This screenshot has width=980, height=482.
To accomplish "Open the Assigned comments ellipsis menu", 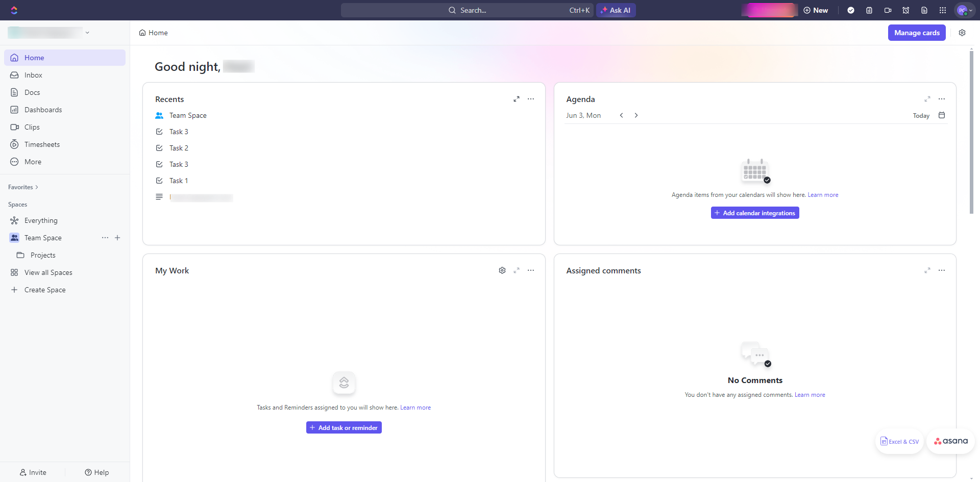I will (x=942, y=270).
